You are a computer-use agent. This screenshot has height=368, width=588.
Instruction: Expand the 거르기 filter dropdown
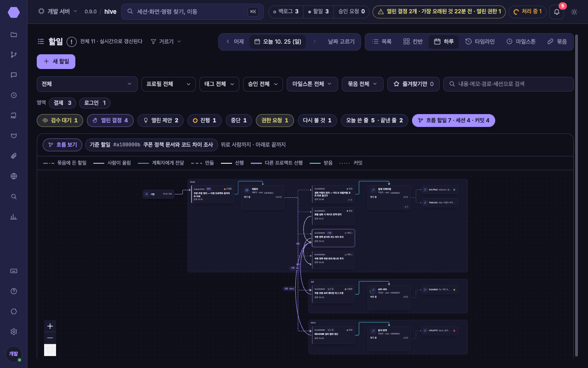[x=166, y=41]
